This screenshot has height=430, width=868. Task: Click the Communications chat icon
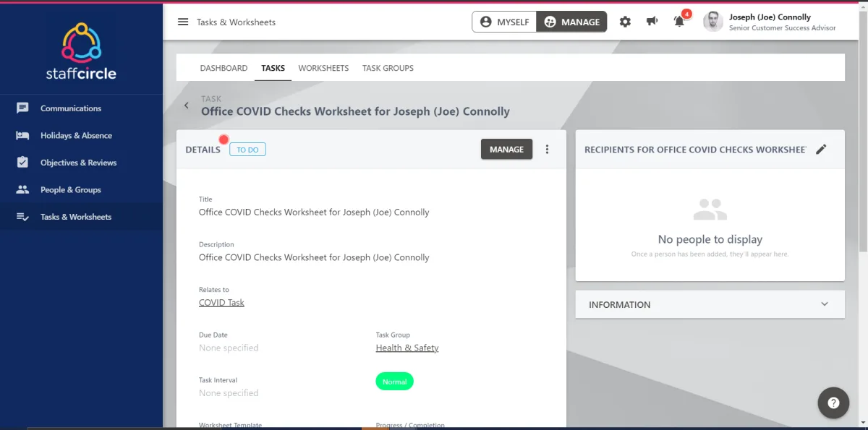point(22,108)
